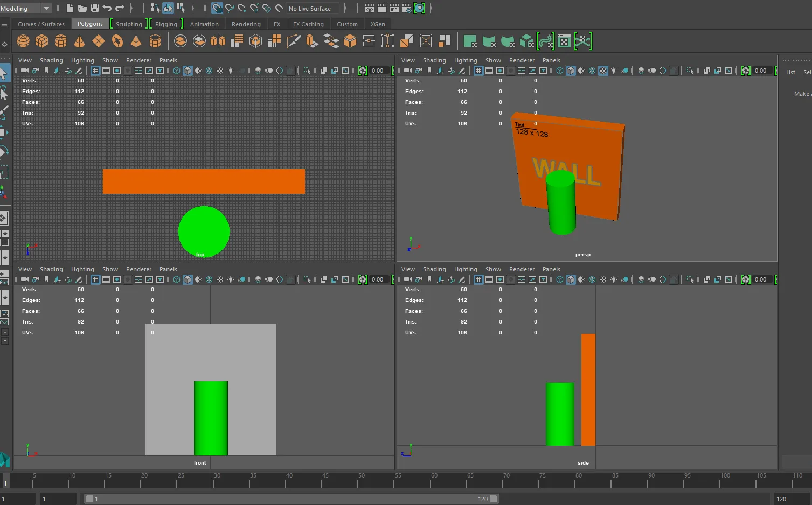The image size is (812, 505).
Task: Toggle wireframe shading in the front viewport
Action: pos(177,279)
